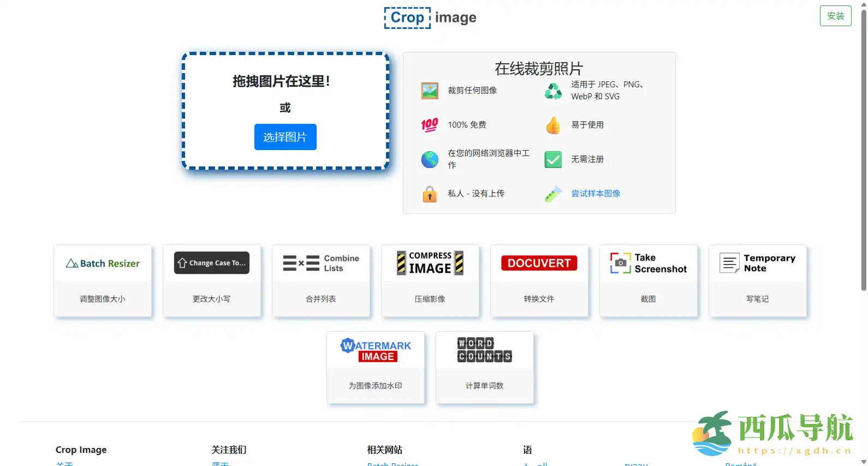Open the Combine Lists tool card
This screenshot has height=466, width=868.
[x=321, y=280]
